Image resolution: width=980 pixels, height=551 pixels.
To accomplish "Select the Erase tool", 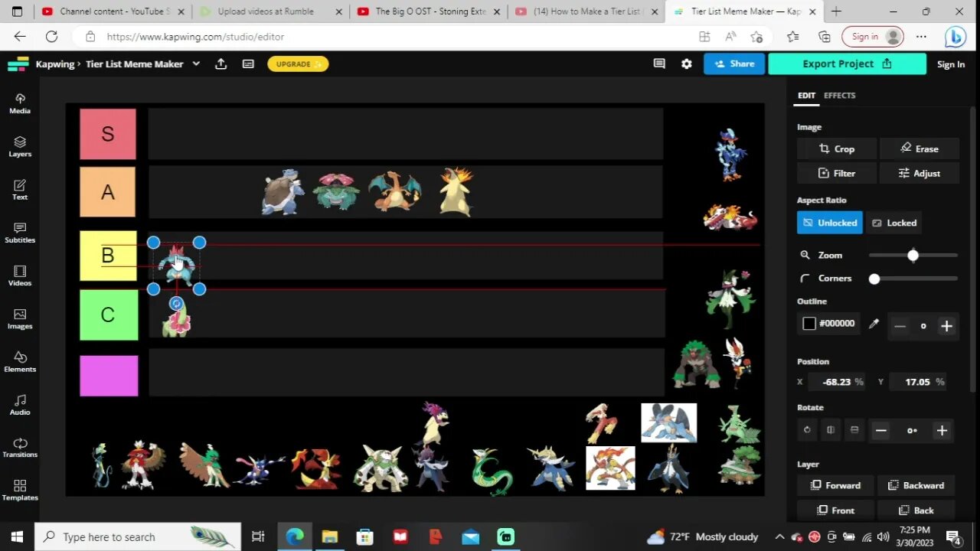I will (x=920, y=148).
